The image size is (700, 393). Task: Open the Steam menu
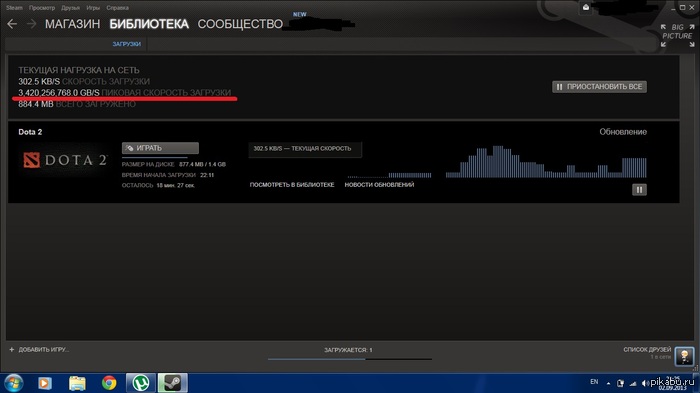click(x=14, y=8)
